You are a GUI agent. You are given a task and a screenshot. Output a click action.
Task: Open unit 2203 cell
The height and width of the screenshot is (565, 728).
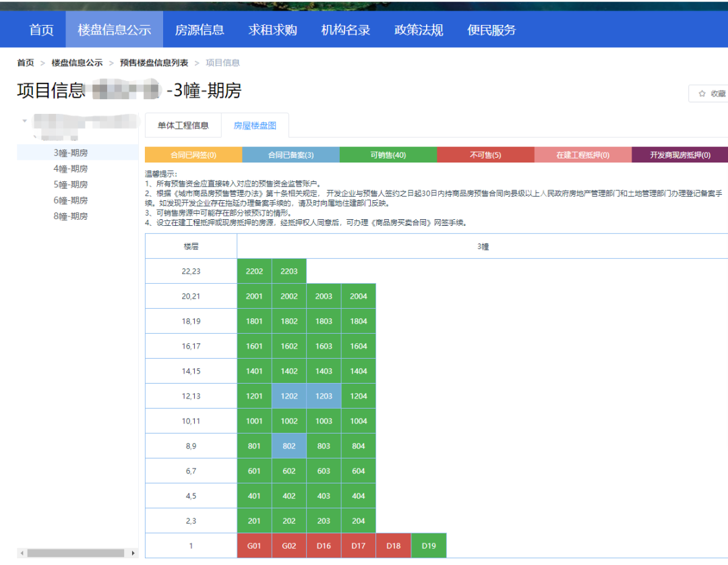click(289, 271)
